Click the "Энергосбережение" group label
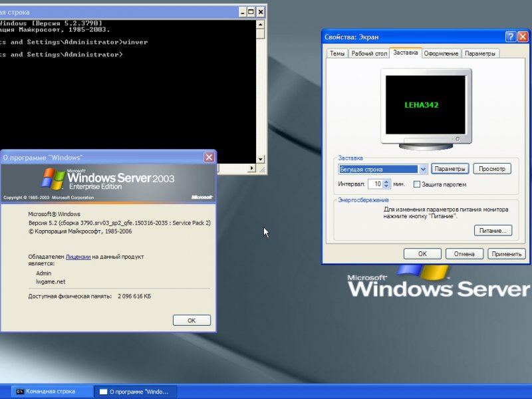532x399 pixels. [x=363, y=200]
